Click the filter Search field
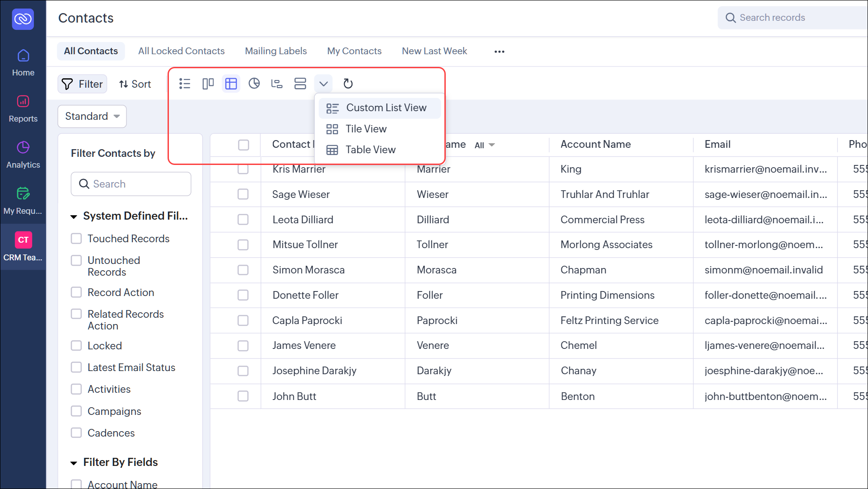Viewport: 868px width, 489px height. [131, 184]
